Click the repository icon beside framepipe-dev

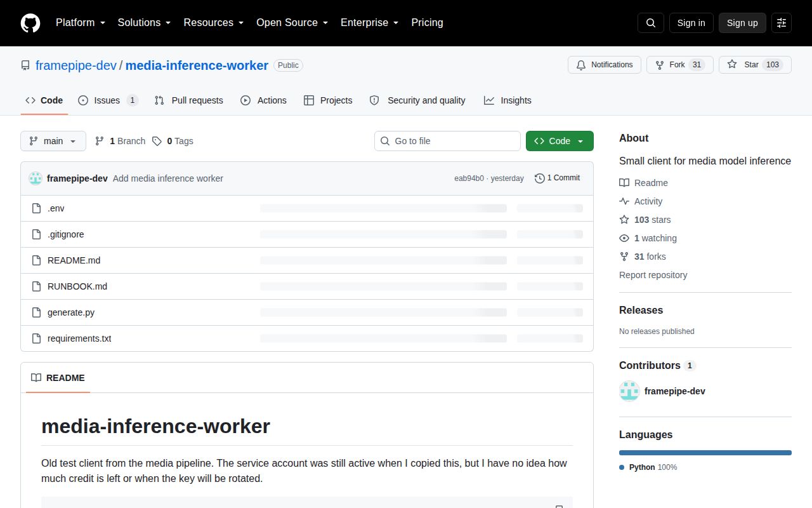tap(25, 65)
